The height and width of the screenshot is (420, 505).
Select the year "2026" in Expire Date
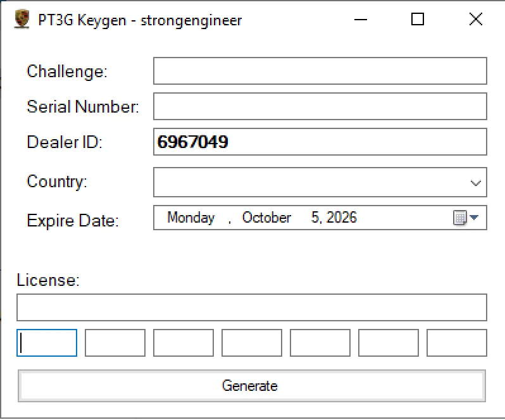coord(342,218)
